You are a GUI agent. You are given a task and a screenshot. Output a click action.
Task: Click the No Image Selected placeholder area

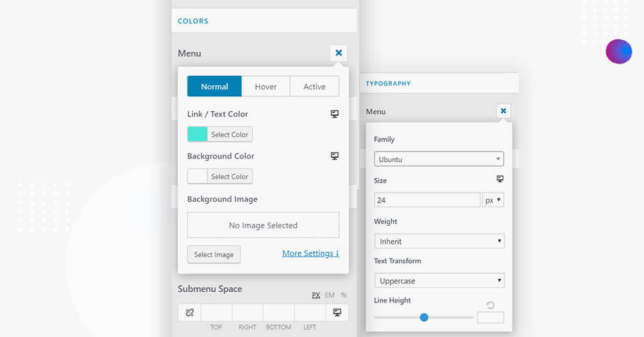(264, 225)
